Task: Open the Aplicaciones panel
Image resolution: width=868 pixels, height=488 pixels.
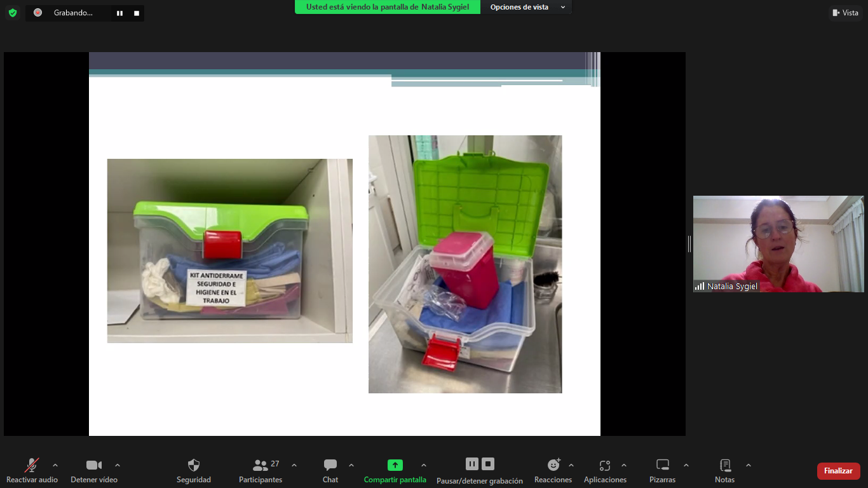Action: tap(605, 470)
